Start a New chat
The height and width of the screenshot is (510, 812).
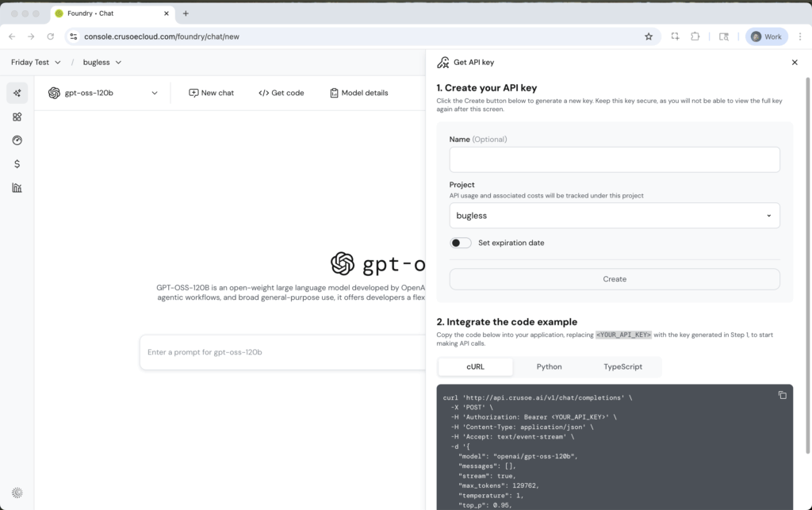pyautogui.click(x=211, y=94)
